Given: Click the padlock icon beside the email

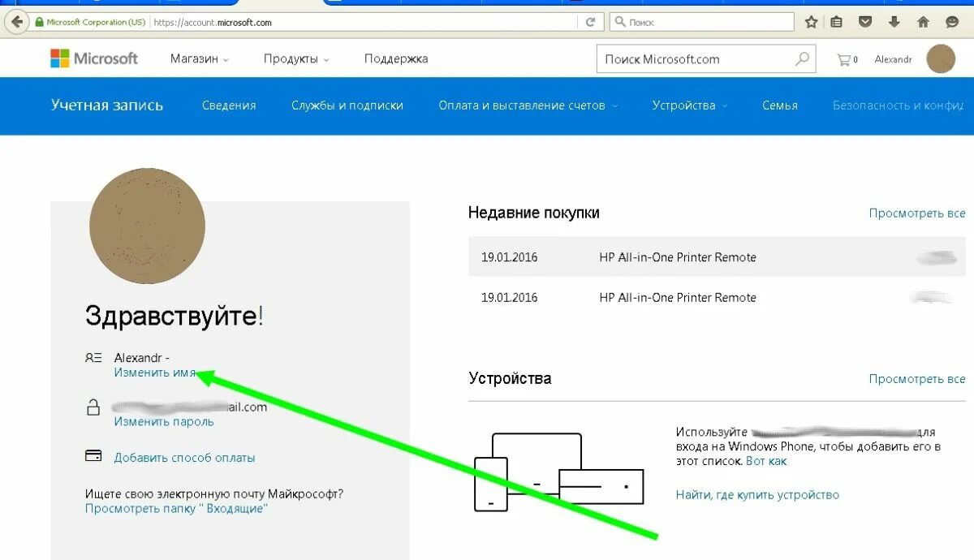Looking at the screenshot, I should point(93,407).
